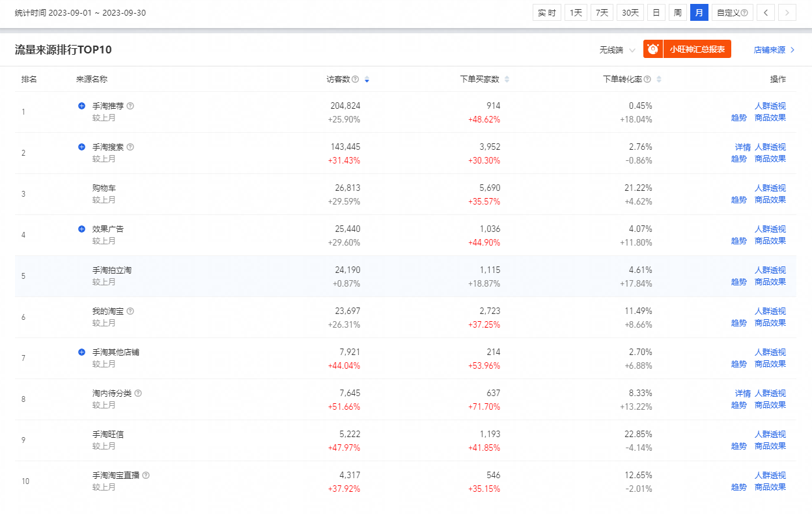This screenshot has width=812, height=514.
Task: Open 店铺来源 link
Action: pyautogui.click(x=774, y=50)
